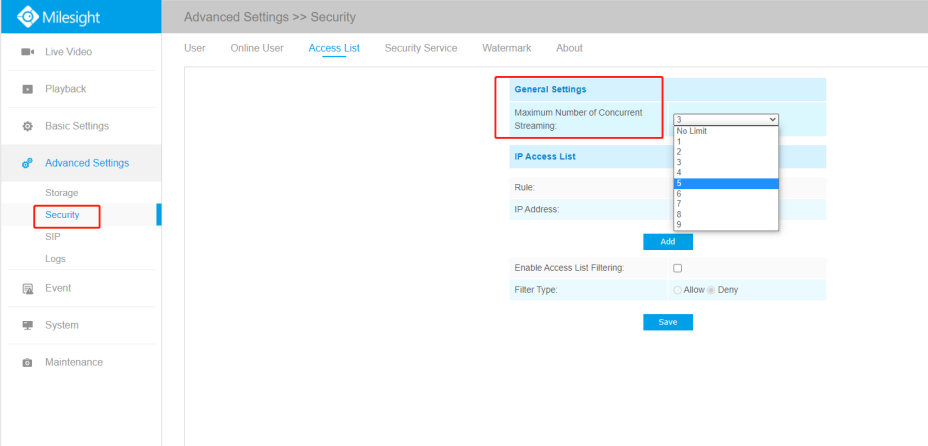Viewport: 928px width, 446px height.
Task: Switch to the Security Service tab
Action: click(x=421, y=48)
